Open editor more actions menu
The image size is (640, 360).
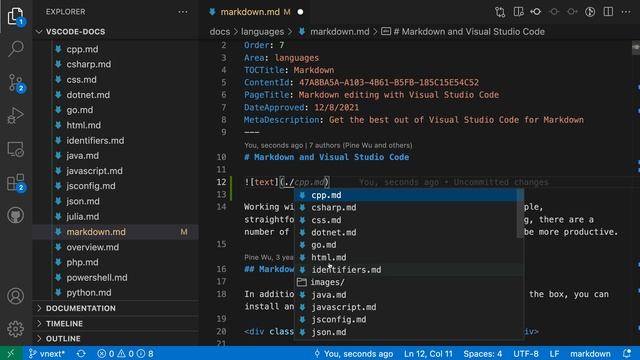coord(626,12)
